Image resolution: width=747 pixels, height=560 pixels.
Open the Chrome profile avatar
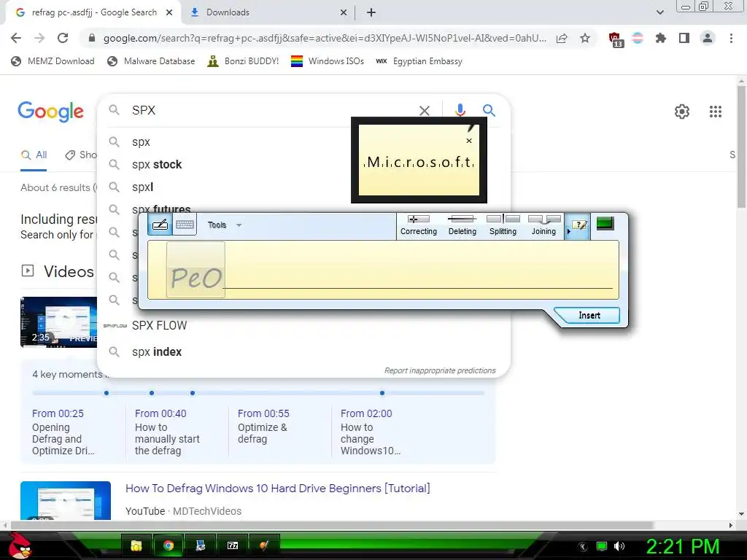pos(708,38)
